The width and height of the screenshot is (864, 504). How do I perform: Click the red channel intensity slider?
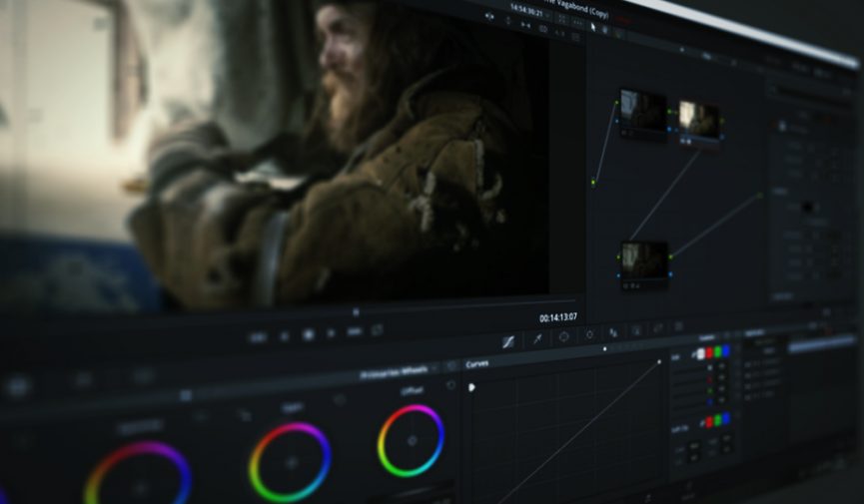point(689,381)
